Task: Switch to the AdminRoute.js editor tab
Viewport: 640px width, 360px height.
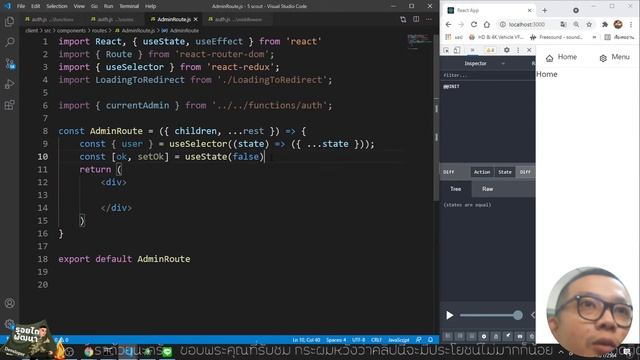Action: [x=174, y=19]
